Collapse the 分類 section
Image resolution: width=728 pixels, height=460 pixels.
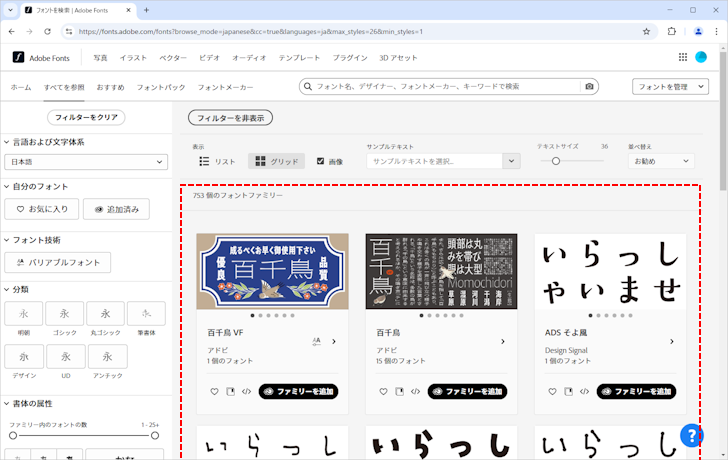[x=6, y=289]
